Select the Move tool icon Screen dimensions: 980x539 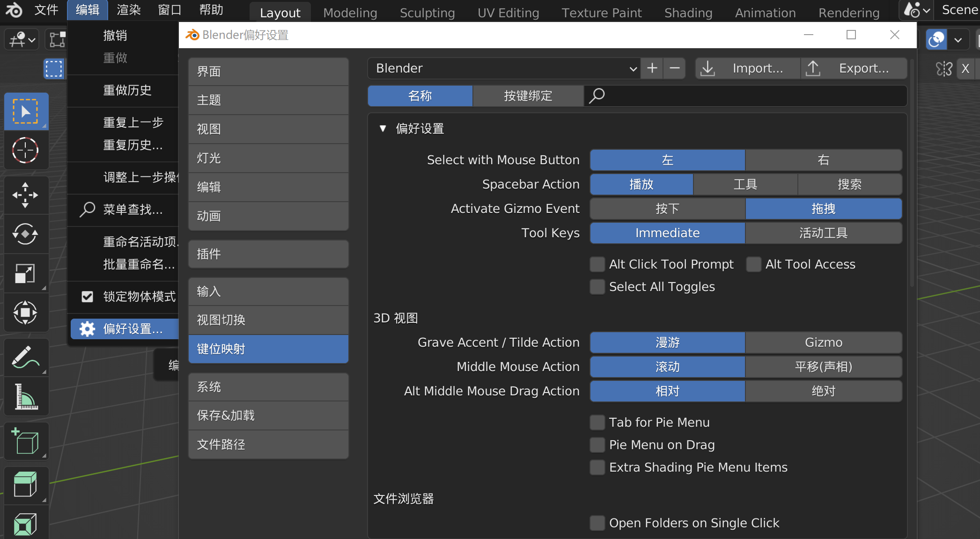[25, 195]
